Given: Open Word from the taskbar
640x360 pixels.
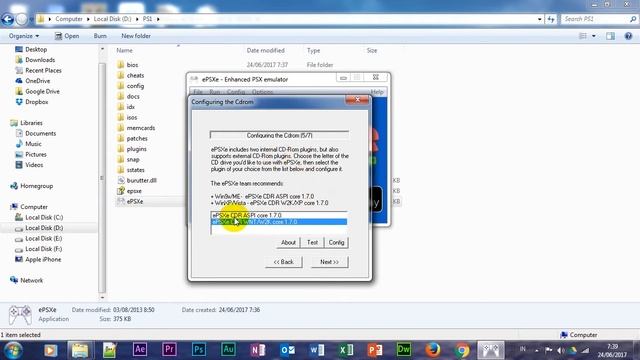Looking at the screenshot, I should tap(316, 350).
